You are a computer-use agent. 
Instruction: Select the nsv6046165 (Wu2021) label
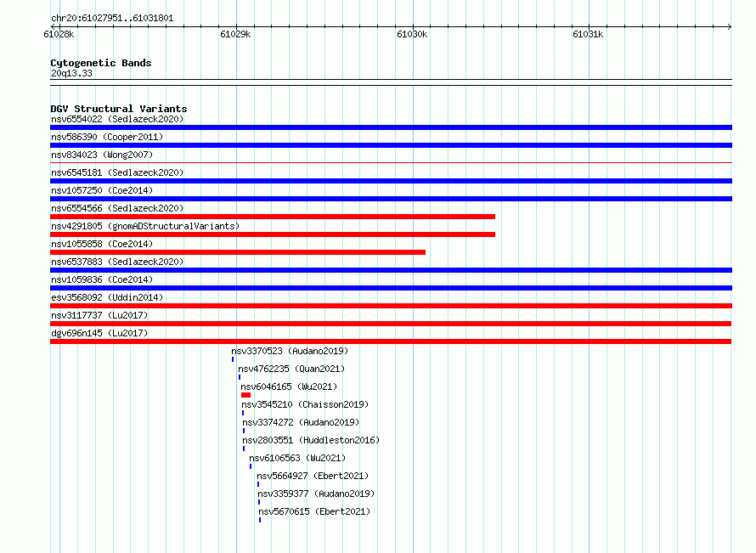click(x=289, y=387)
